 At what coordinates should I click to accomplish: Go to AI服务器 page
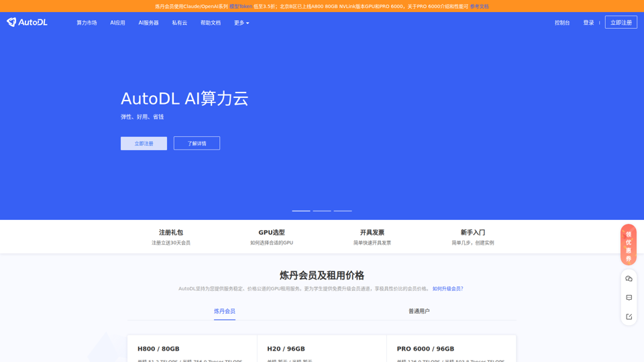coord(148,23)
